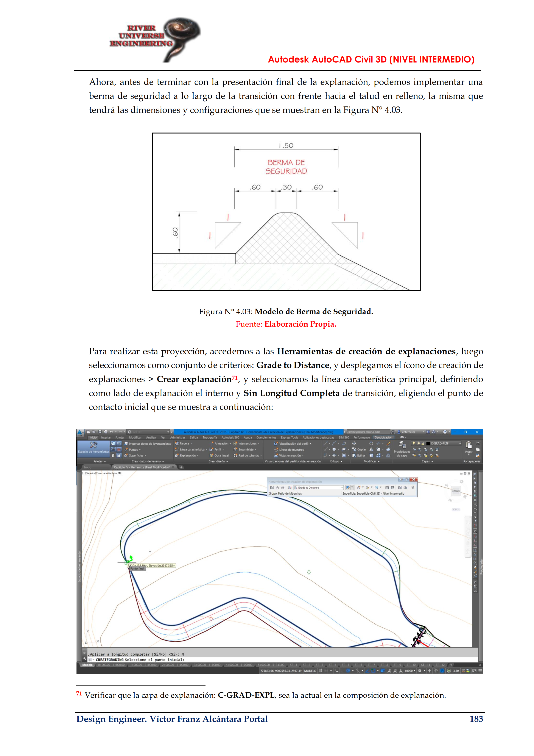The height and width of the screenshot is (756, 534).
Task: Click the black layer color swatch
Action: (x=428, y=444)
